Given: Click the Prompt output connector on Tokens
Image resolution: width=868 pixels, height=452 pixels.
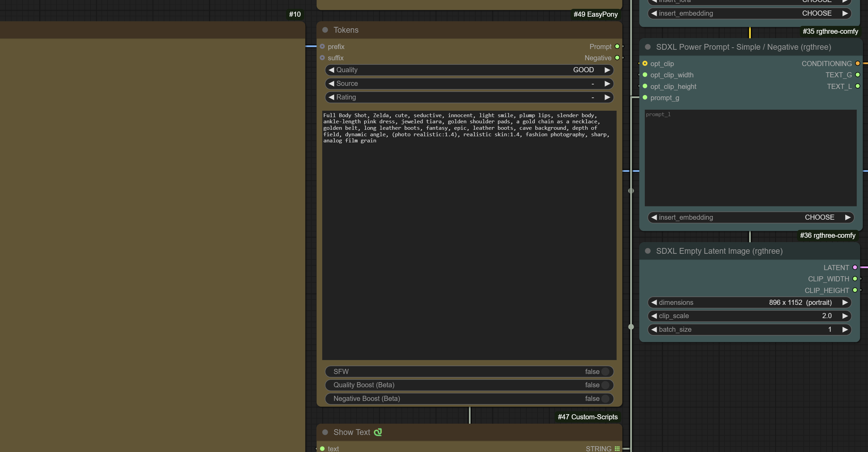Looking at the screenshot, I should 617,46.
